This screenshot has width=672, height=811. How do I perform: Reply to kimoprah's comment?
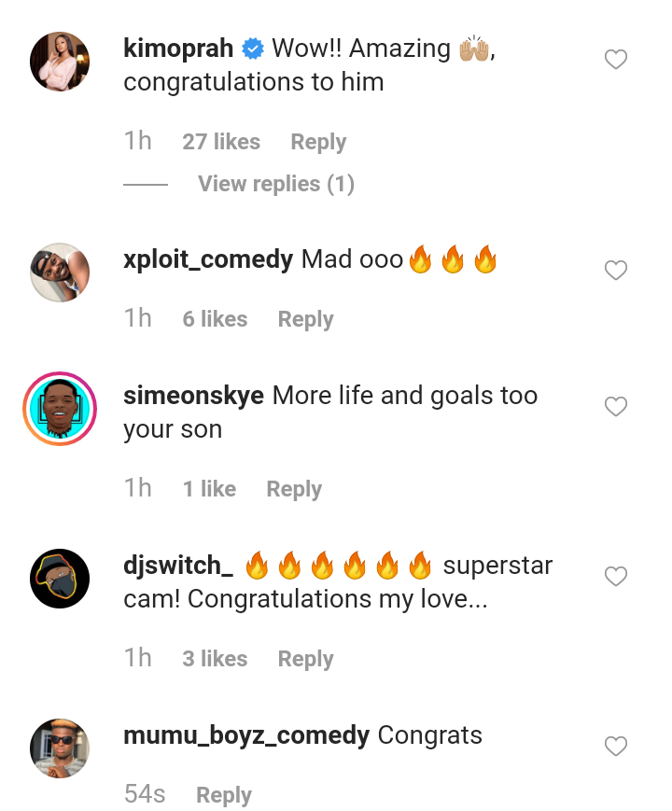click(318, 142)
